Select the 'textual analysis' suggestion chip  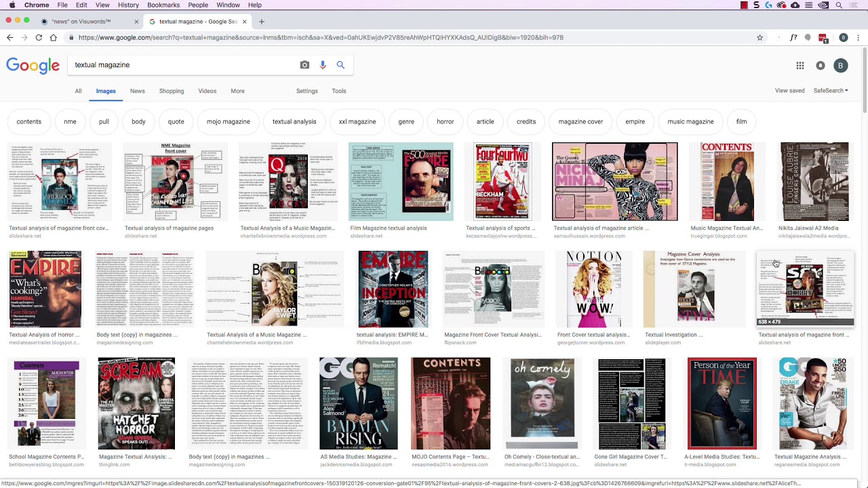click(x=294, y=122)
